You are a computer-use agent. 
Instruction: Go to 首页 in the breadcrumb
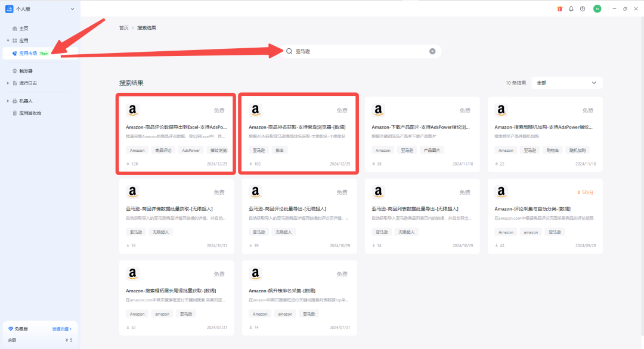[x=123, y=28]
